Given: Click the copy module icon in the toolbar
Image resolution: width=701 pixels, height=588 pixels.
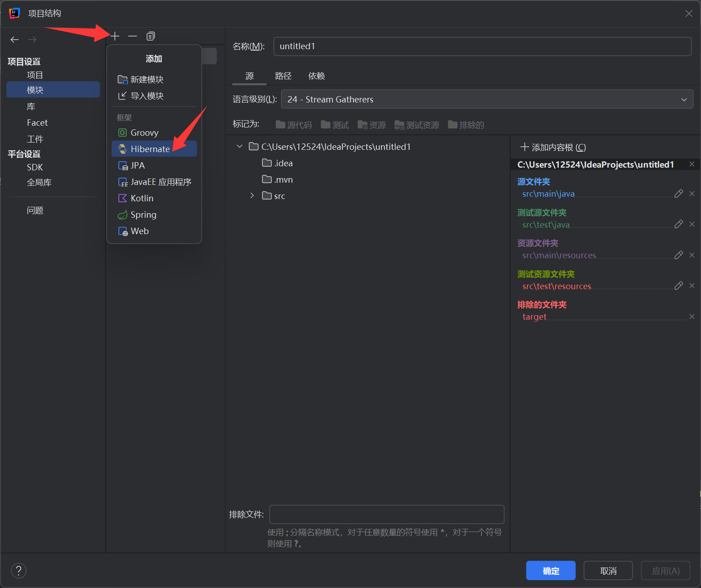Looking at the screenshot, I should tap(150, 36).
